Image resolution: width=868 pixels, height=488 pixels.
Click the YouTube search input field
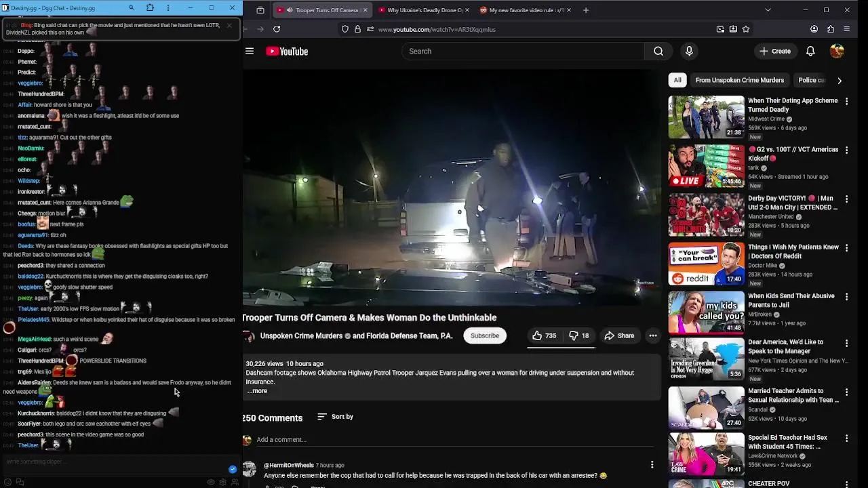(523, 52)
